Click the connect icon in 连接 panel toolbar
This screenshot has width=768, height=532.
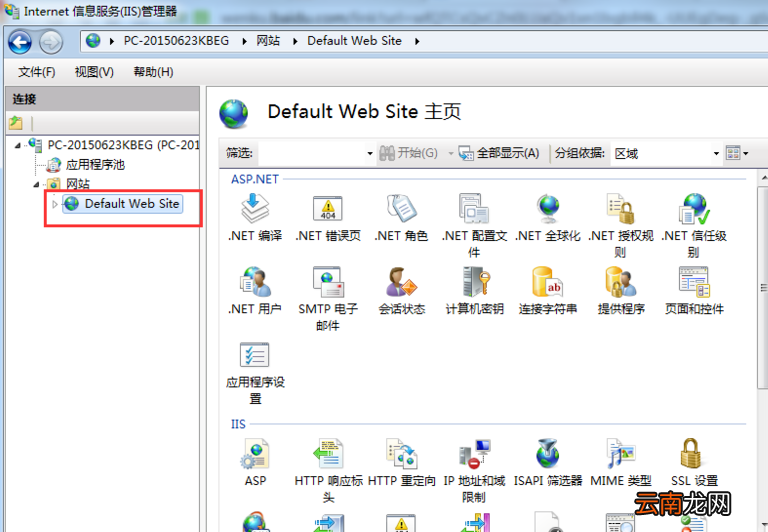[x=16, y=122]
